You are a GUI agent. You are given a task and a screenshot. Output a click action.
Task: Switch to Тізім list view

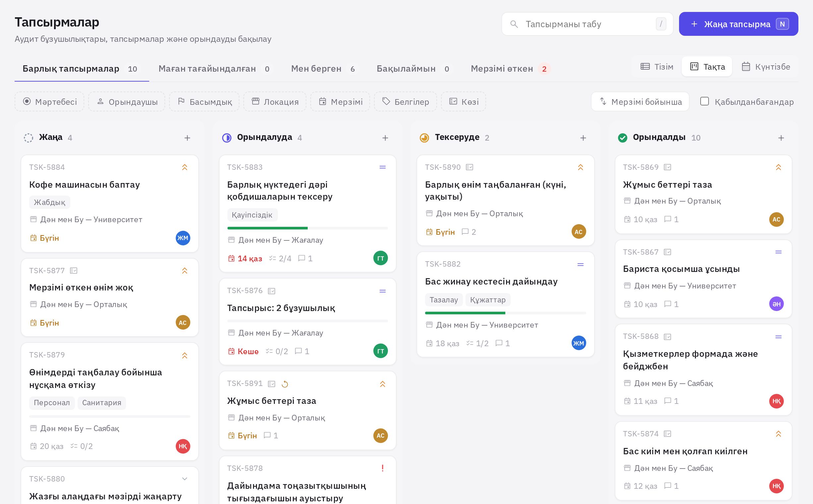657,67
